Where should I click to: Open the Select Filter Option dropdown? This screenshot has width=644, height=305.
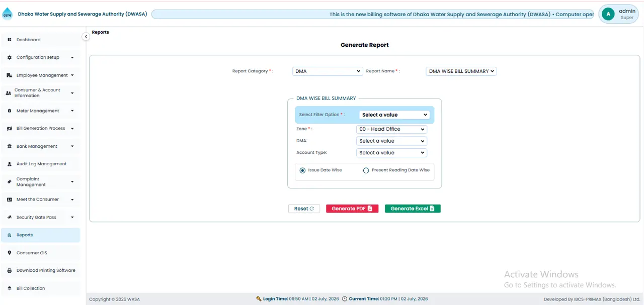point(394,115)
